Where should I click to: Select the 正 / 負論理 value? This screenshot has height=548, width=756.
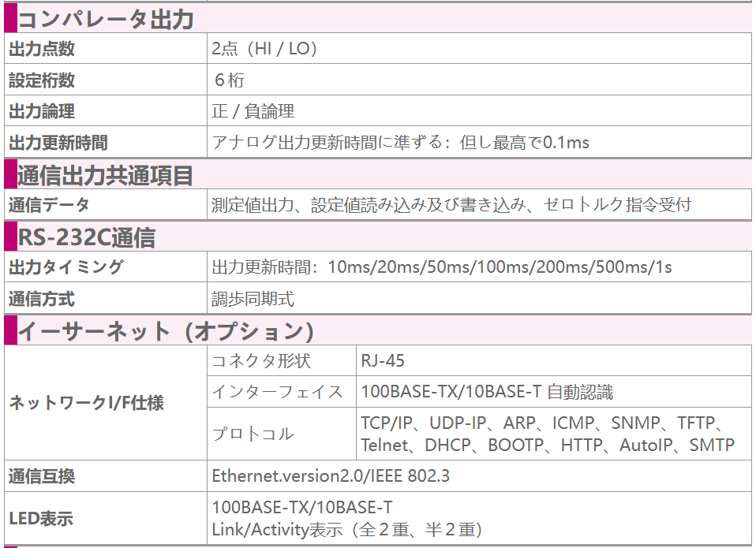[253, 111]
